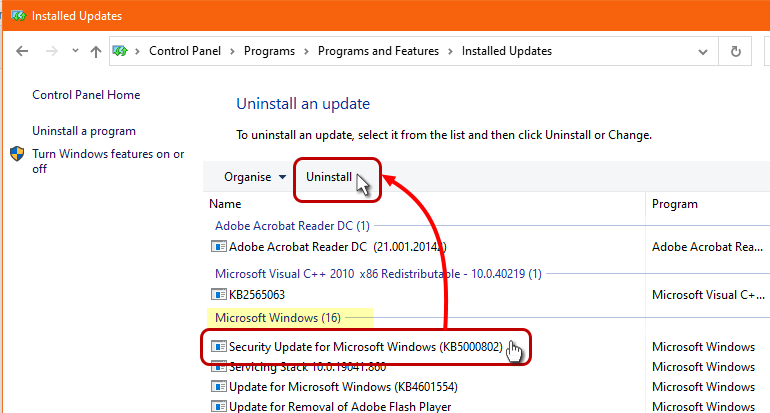Go up one level with Up arrow
Image resolution: width=770 pixels, height=413 pixels.
coord(96,51)
